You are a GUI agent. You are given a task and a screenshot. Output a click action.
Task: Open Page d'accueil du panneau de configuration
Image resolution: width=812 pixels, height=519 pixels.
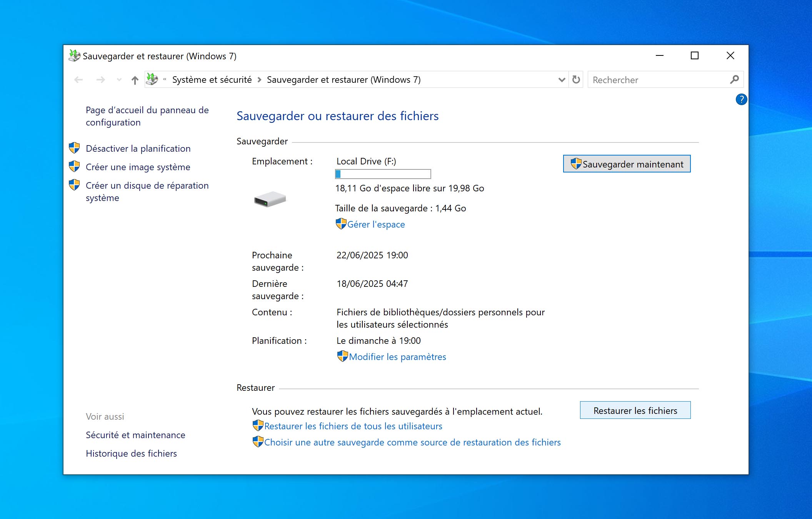[x=147, y=116]
